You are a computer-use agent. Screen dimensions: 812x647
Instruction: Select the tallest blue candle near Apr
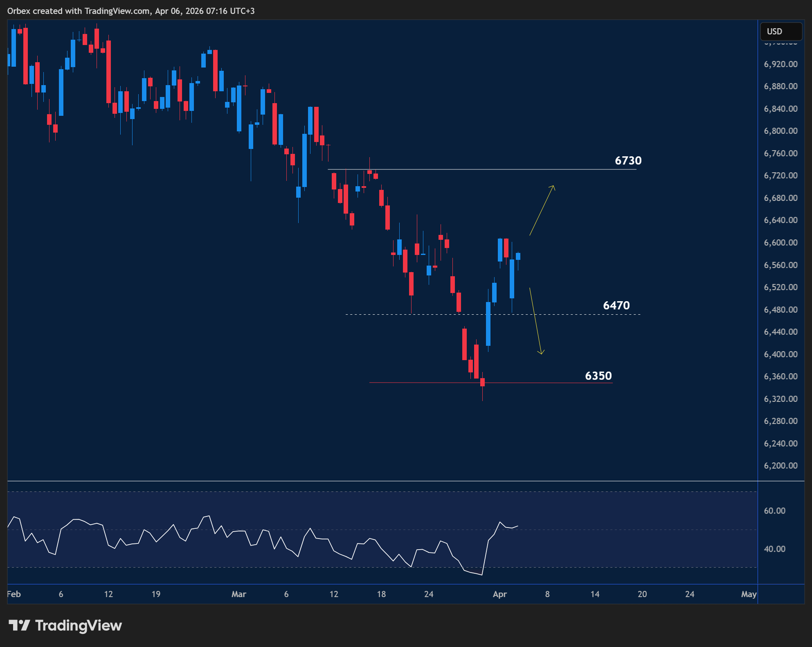click(488, 323)
